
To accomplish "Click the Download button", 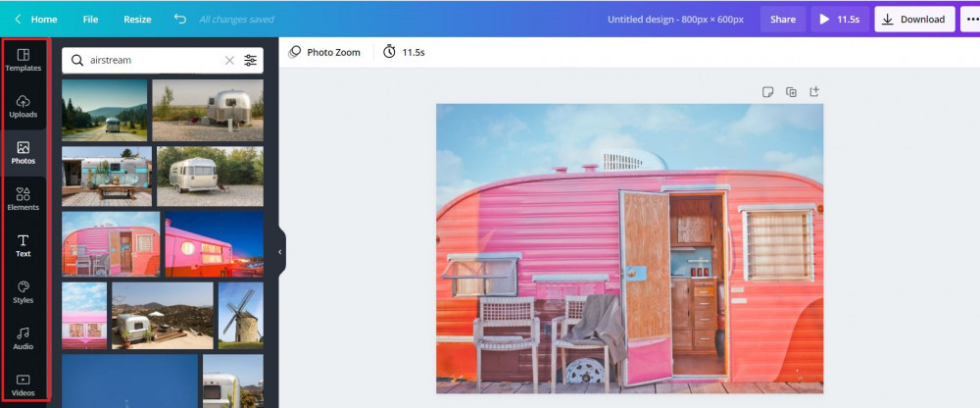I will [914, 20].
